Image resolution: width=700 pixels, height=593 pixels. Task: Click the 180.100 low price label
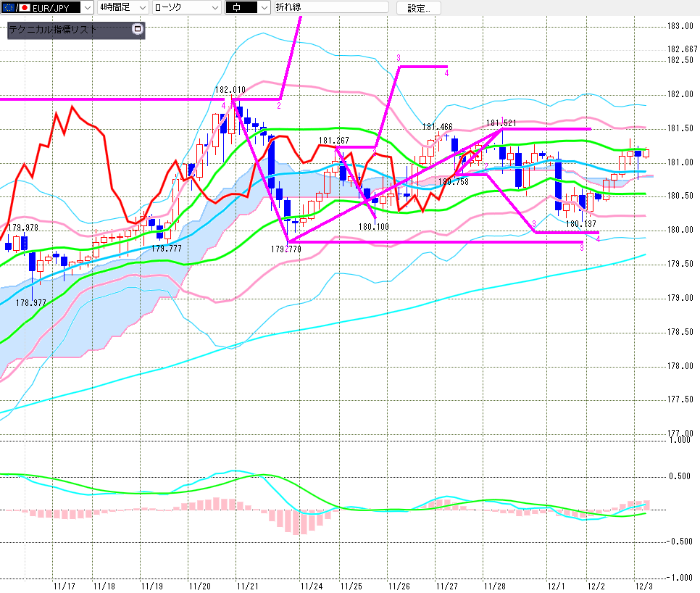coord(374,226)
